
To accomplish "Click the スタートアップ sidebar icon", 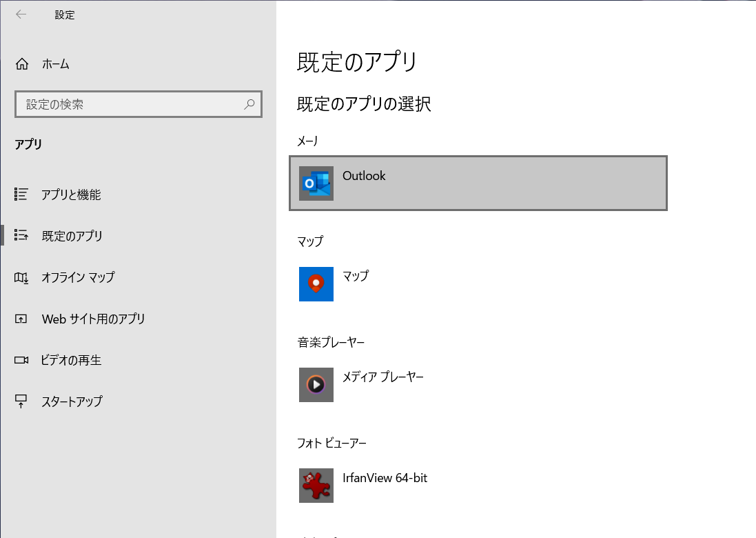I will pos(21,401).
